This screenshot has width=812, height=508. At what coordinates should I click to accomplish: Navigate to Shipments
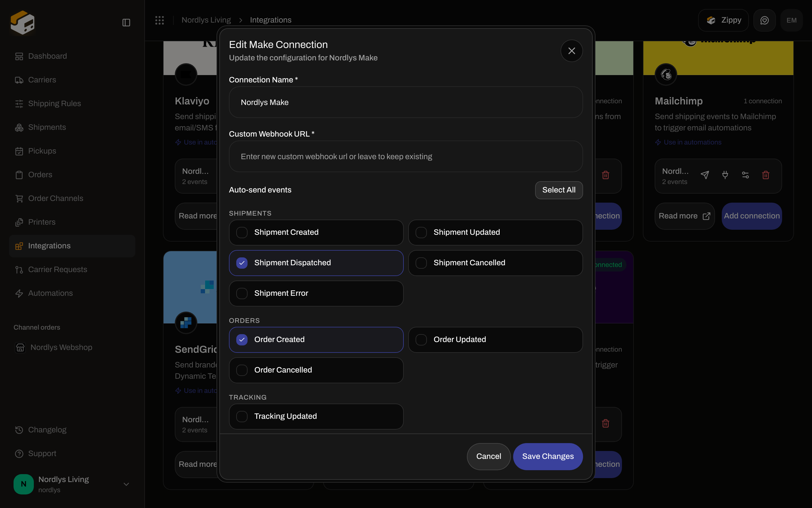72,127
